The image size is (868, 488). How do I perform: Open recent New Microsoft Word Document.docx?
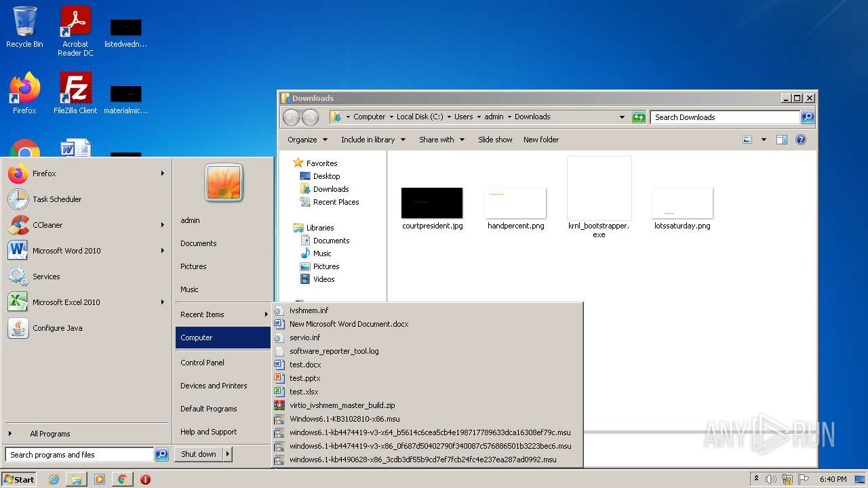427,324
